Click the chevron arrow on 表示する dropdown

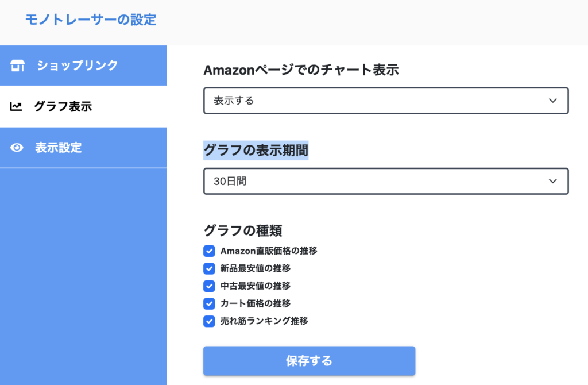553,101
